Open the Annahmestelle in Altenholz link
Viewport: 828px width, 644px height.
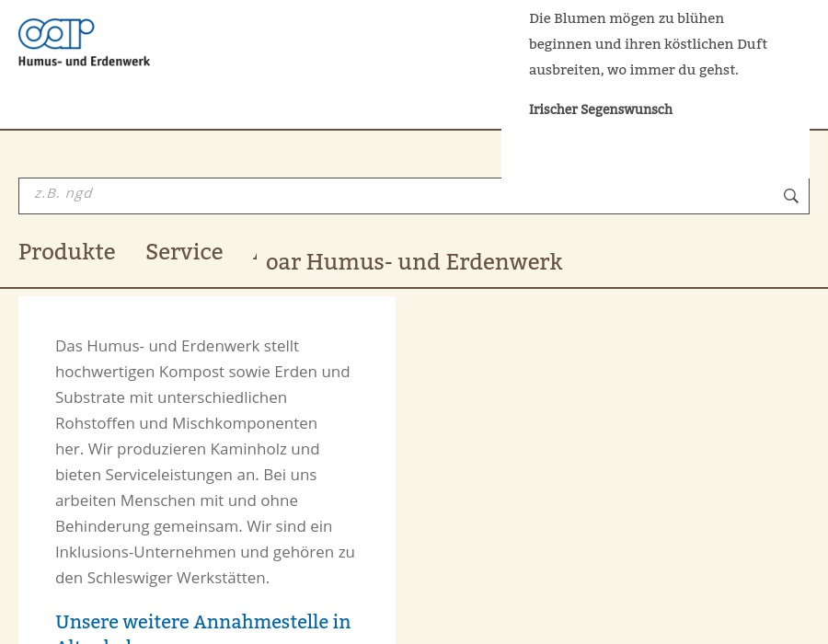click(x=202, y=622)
